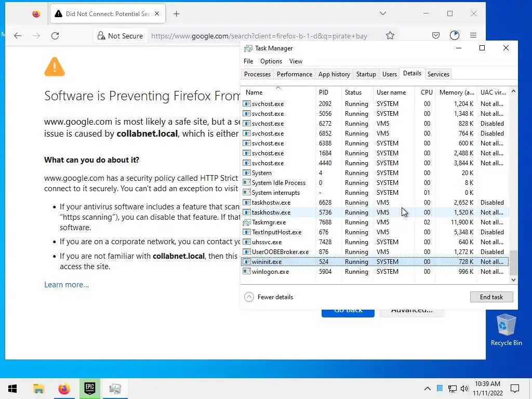Switch to the Startup tab
This screenshot has width=532, height=399.
tap(366, 74)
